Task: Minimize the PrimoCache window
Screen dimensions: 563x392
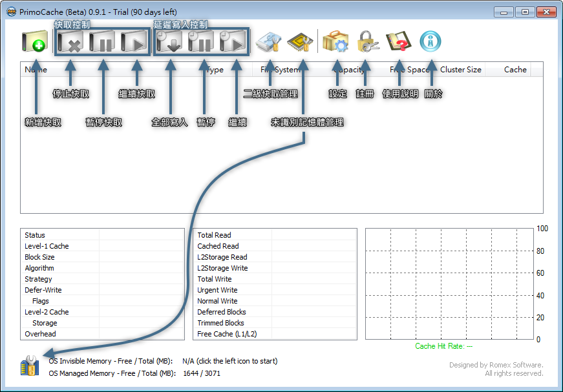Action: coord(504,12)
